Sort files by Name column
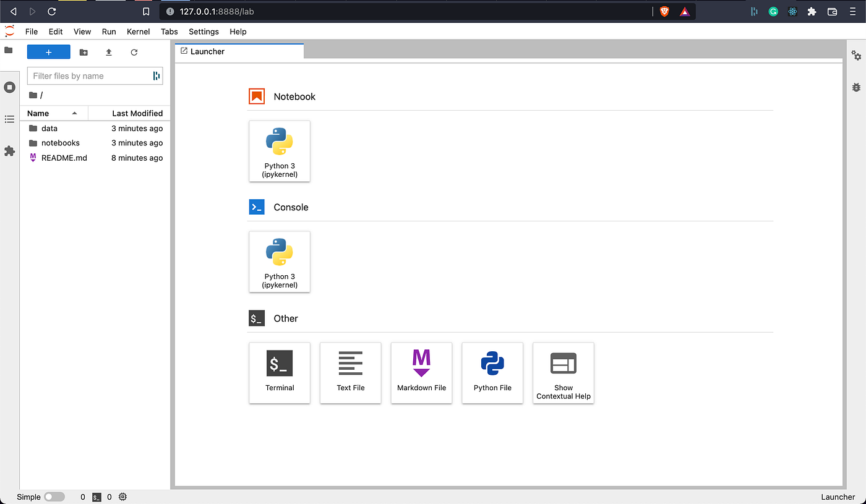 click(x=54, y=113)
